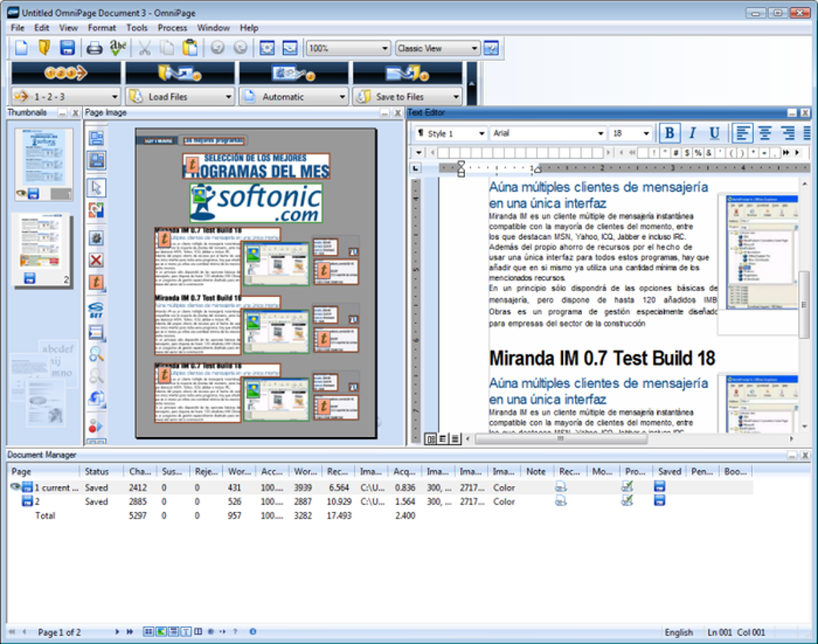Toggle Underline formatting
This screenshot has height=644, width=818.
pyautogui.click(x=715, y=133)
